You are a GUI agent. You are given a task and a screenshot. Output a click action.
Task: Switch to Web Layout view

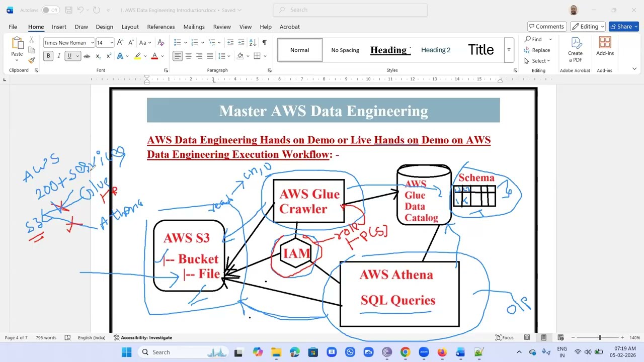[560, 337]
